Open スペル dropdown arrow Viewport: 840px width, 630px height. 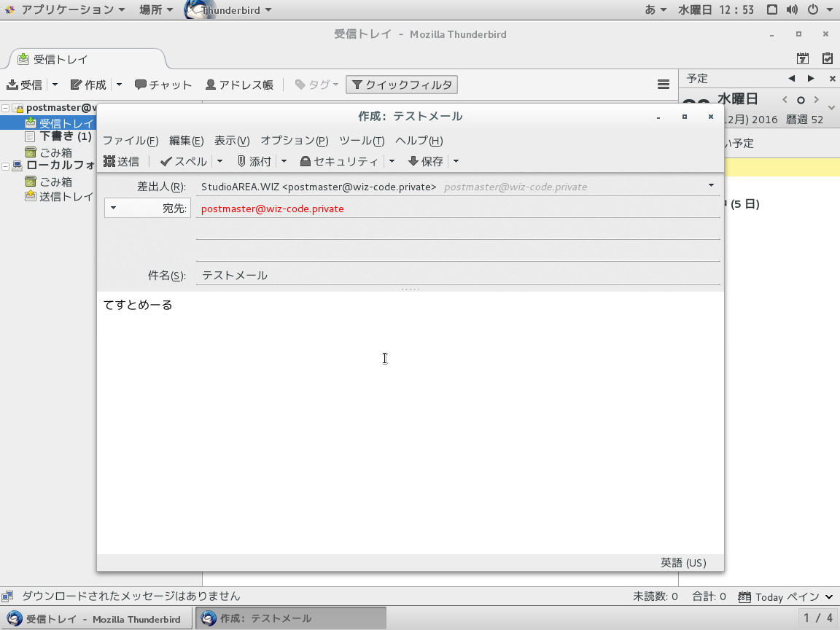(219, 161)
